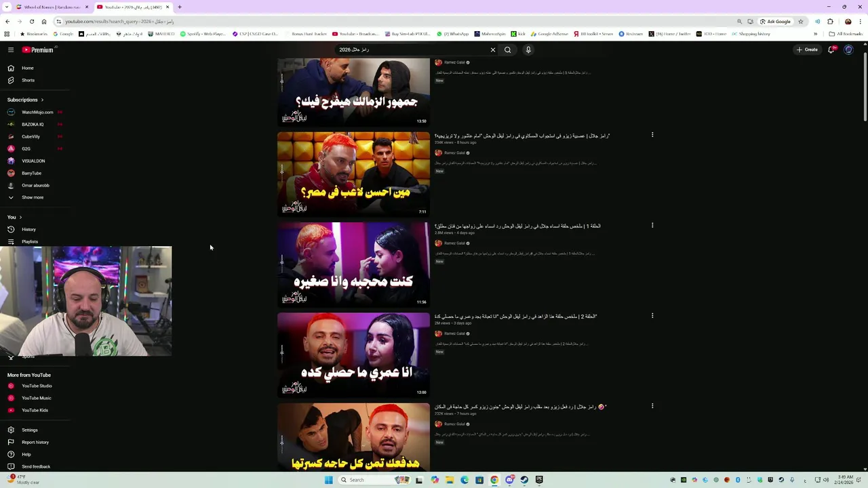Open the WhatsApp bookmark
The width and height of the screenshot is (868, 488).
[x=452, y=33]
